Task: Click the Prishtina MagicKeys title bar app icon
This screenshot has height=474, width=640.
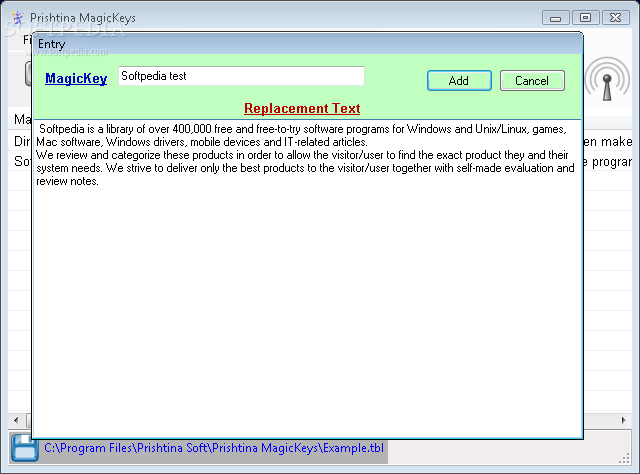Action: pyautogui.click(x=18, y=18)
